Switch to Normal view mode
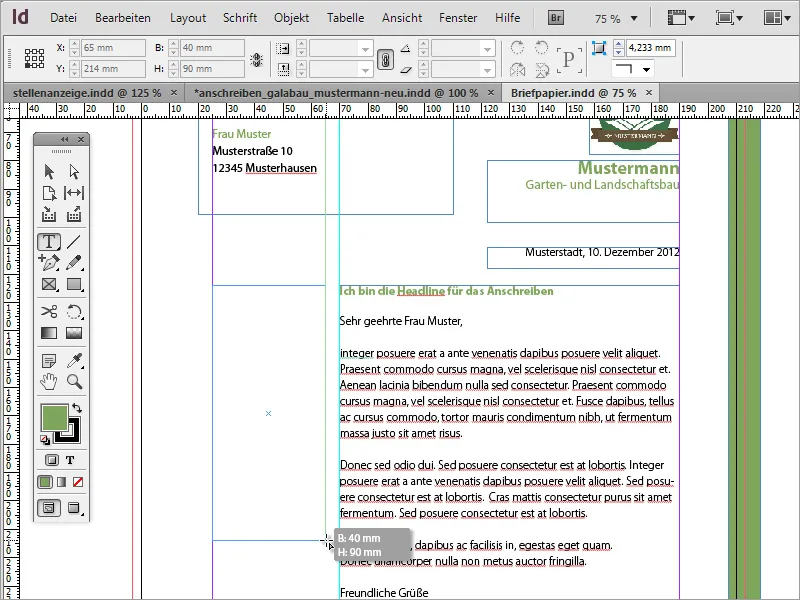The image size is (800, 600). click(49, 508)
